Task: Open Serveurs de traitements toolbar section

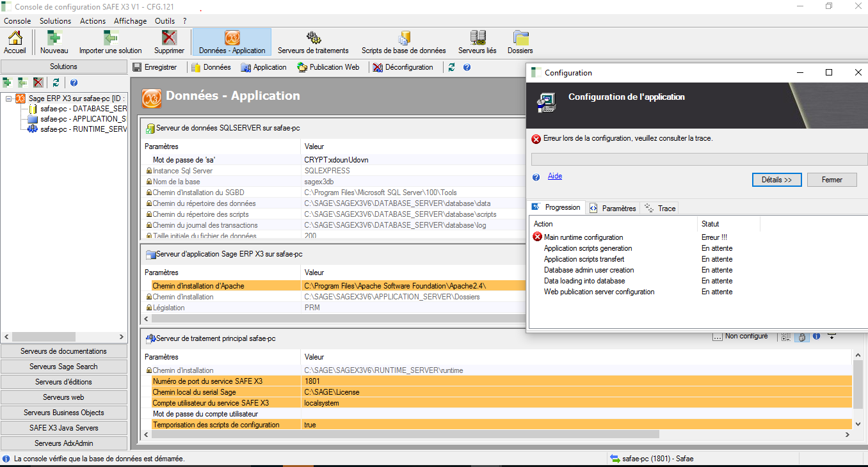Action: [313, 42]
